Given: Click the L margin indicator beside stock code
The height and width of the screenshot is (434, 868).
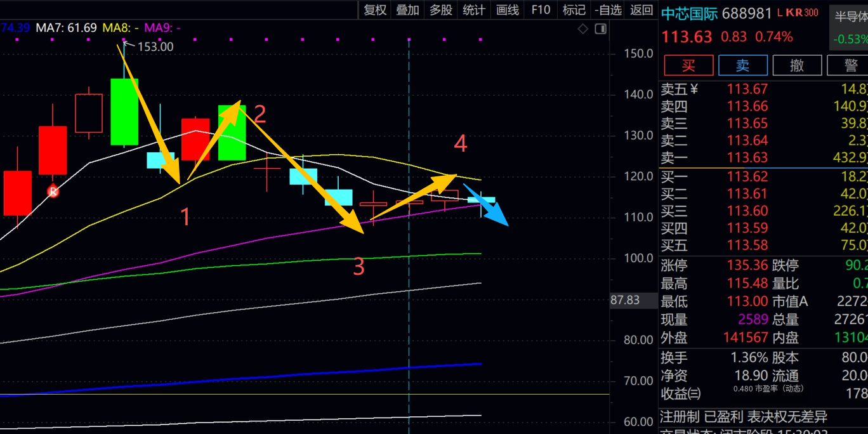Looking at the screenshot, I should [x=780, y=13].
